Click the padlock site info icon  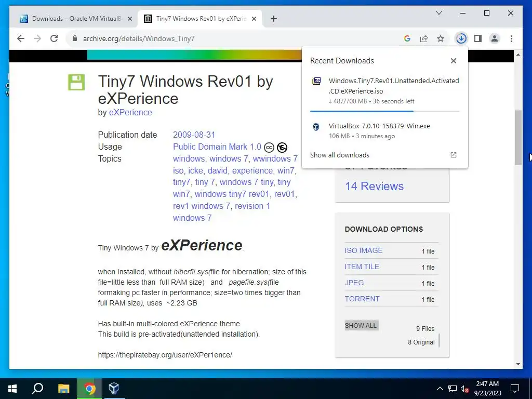(75, 38)
